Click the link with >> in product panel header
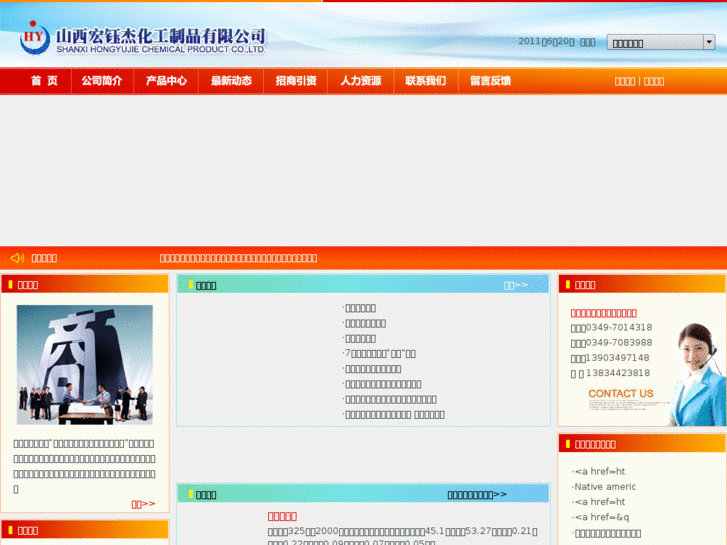 [477, 495]
